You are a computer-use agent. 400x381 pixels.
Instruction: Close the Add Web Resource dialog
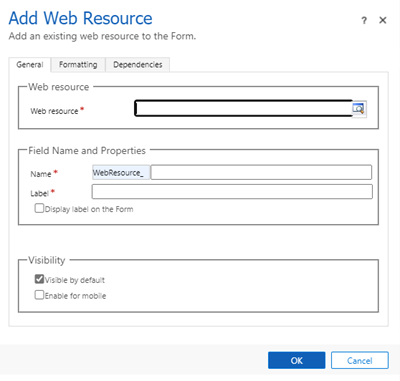pos(383,20)
